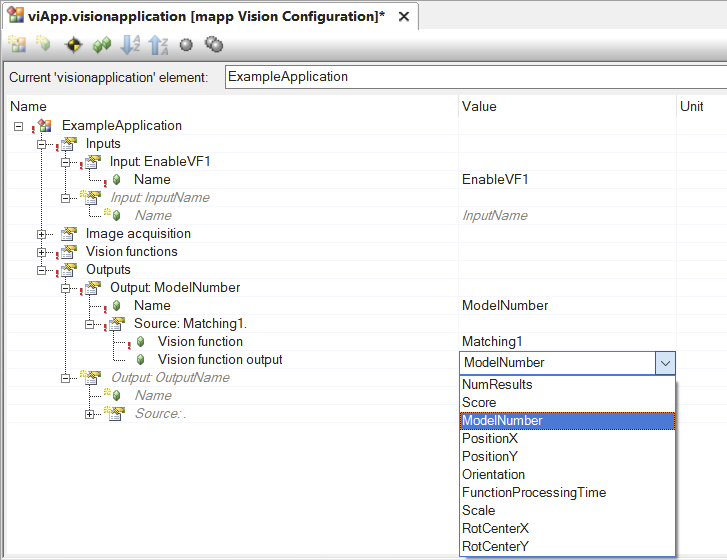Click the Vision function parameter cube icon

pos(140,342)
